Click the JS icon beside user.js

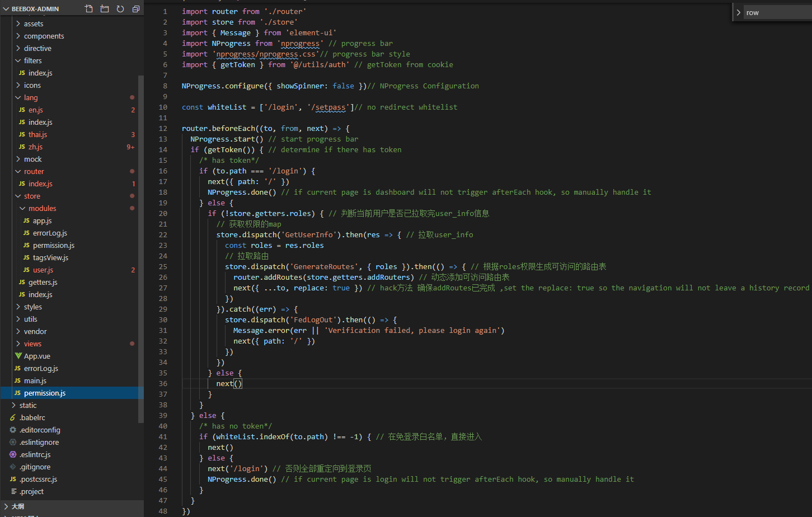(x=26, y=270)
